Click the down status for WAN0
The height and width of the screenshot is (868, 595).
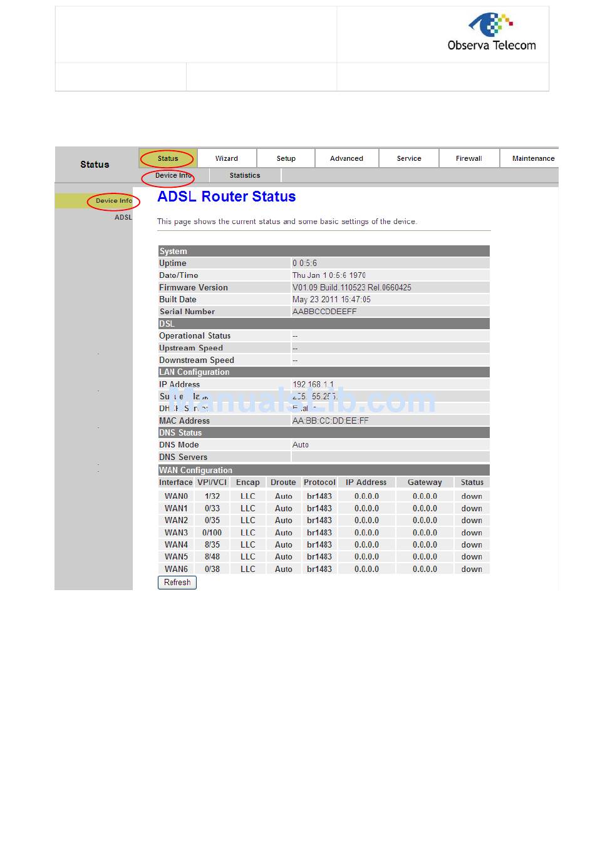pos(472,496)
